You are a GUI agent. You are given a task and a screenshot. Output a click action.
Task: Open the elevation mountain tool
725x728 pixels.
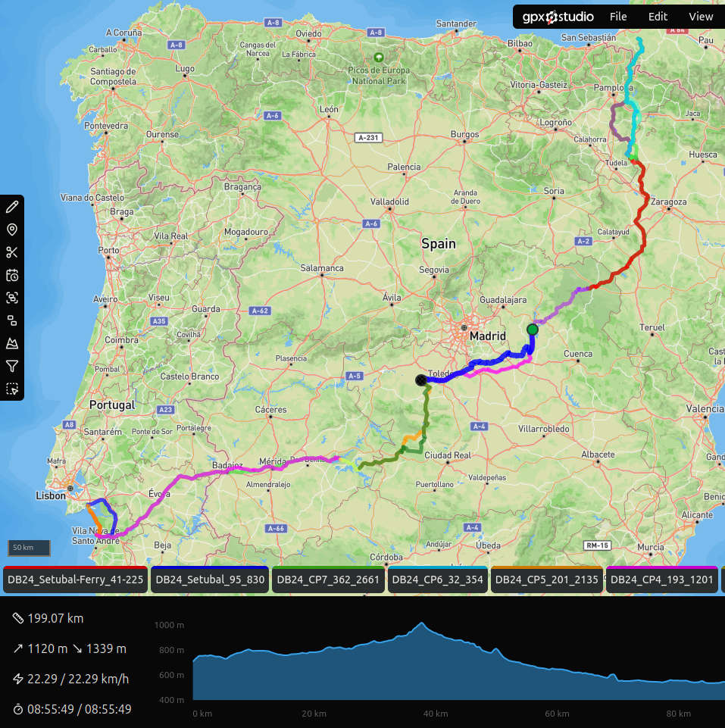(x=11, y=343)
